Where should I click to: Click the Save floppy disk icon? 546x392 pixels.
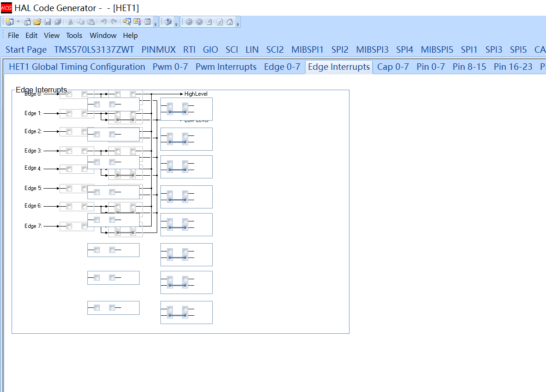click(48, 22)
